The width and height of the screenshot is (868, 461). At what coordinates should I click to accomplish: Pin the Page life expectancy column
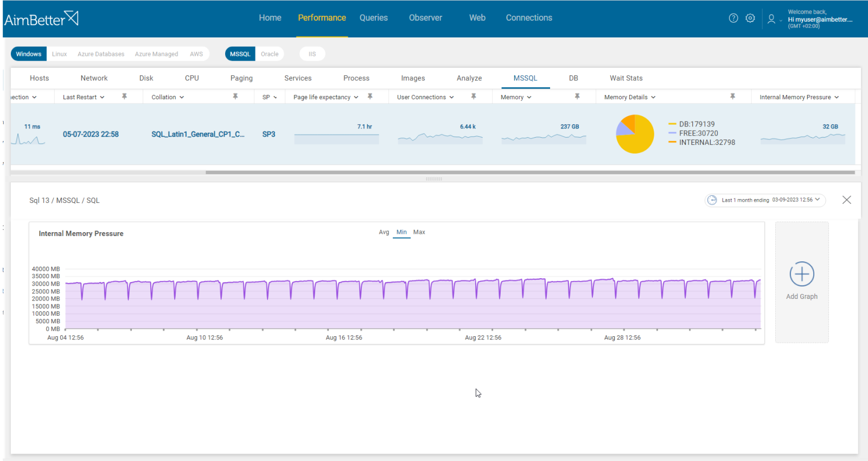370,96
